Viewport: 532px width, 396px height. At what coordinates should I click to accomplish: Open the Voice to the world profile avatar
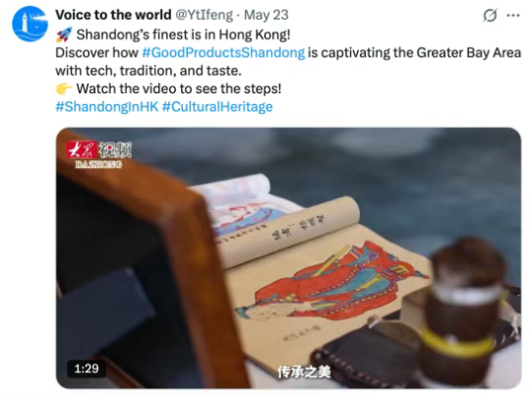[30, 24]
